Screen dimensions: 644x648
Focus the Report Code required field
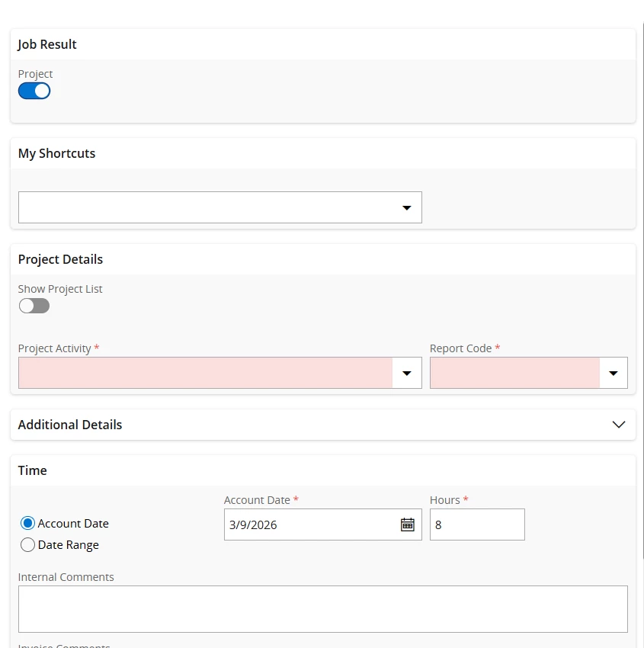514,373
